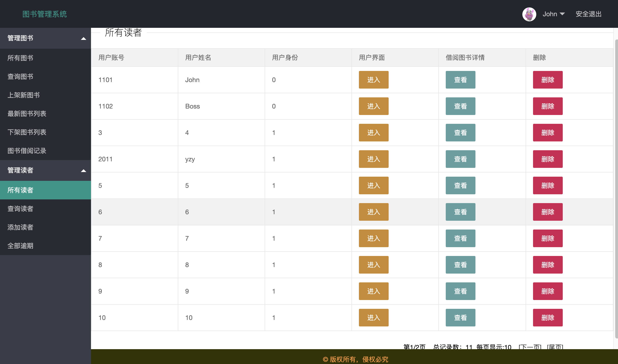Click 查看 for user account 8

460,265
